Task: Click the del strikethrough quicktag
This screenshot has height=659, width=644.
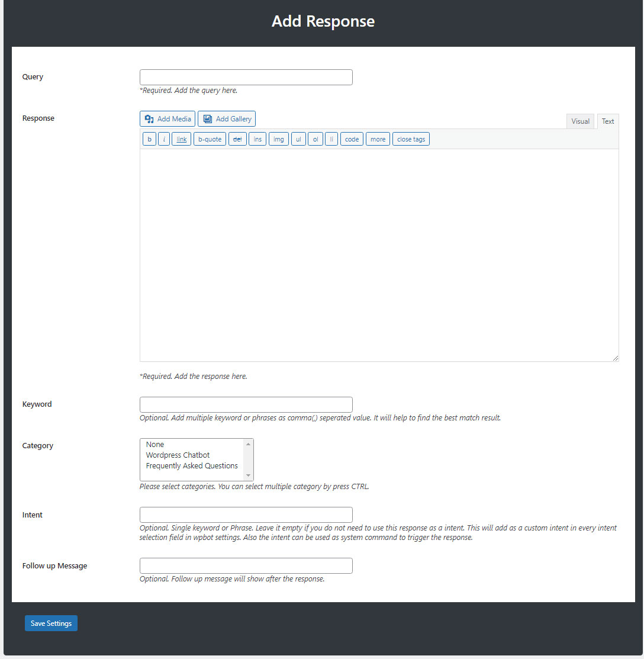Action: point(237,139)
